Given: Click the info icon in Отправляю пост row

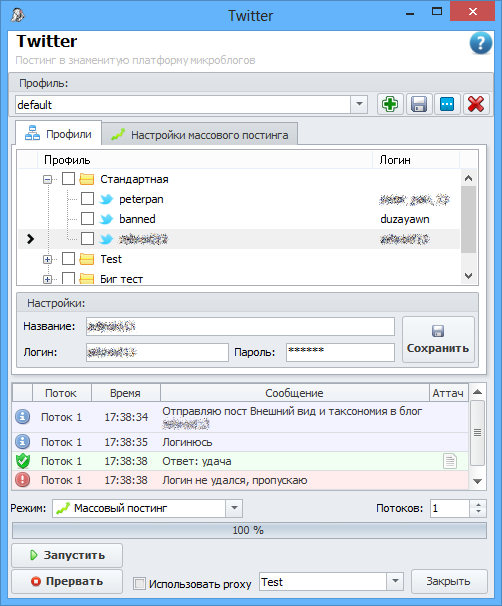Looking at the screenshot, I should (x=23, y=417).
